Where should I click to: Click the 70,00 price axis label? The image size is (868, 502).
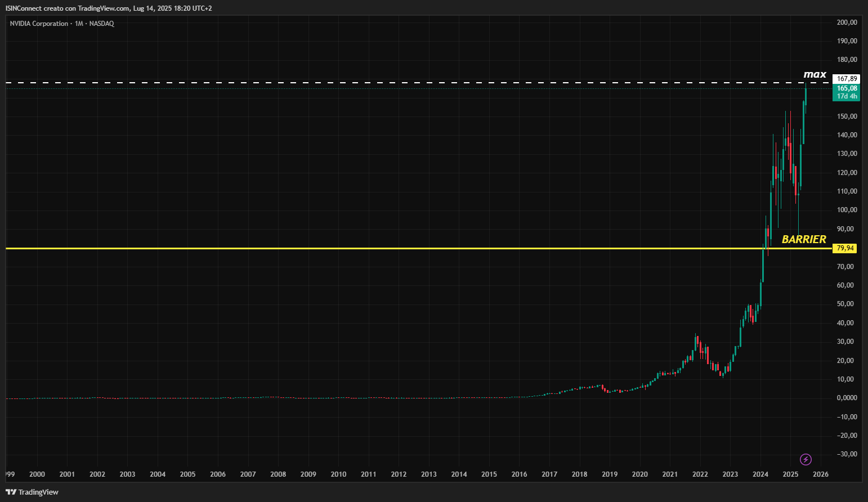(845, 267)
